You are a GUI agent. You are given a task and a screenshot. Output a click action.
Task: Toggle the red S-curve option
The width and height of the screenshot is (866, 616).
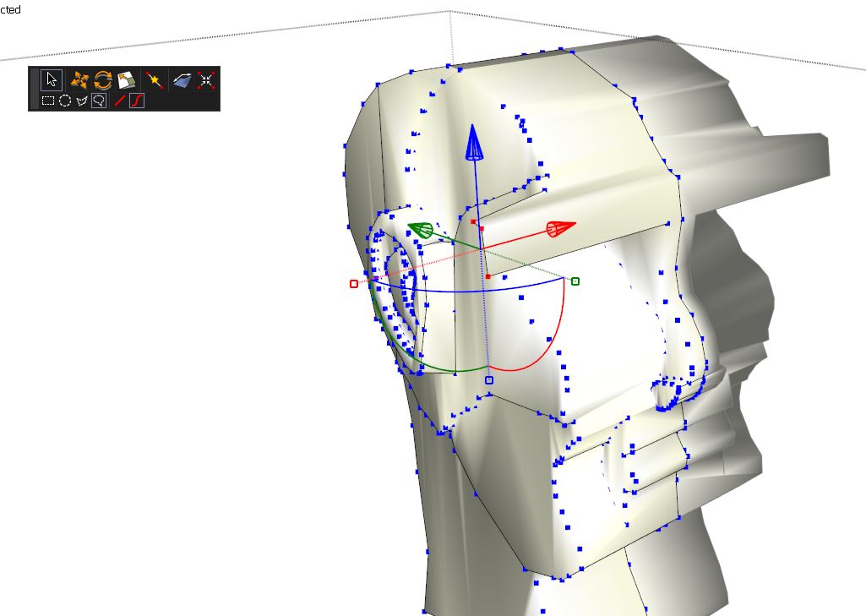pyautogui.click(x=136, y=101)
